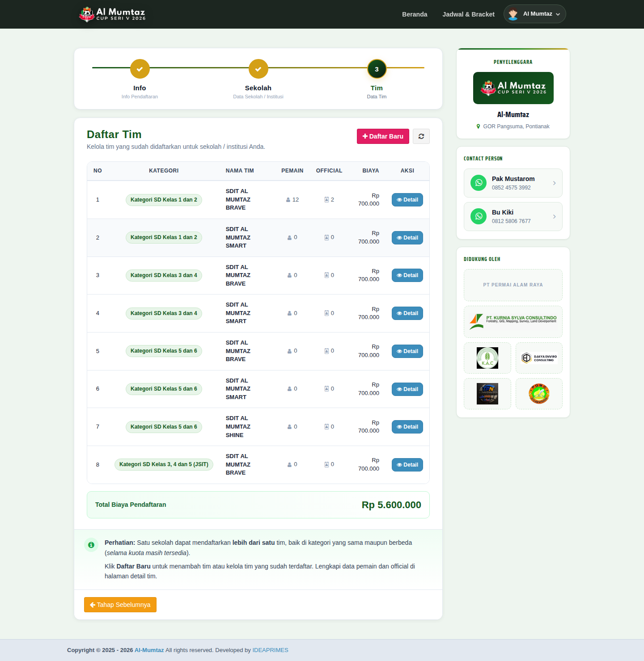
Task: Open Pak Mustarom contact chevron
Action: [x=554, y=183]
